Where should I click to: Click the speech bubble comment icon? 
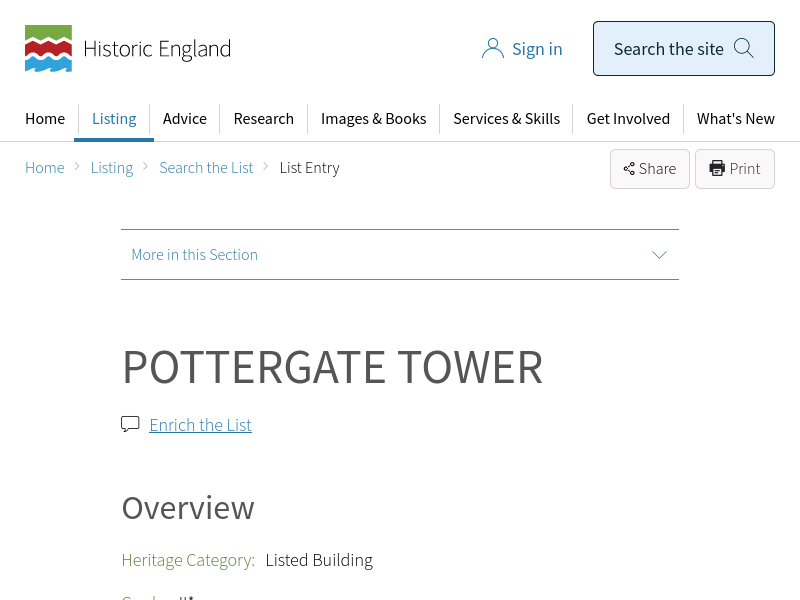pos(130,424)
